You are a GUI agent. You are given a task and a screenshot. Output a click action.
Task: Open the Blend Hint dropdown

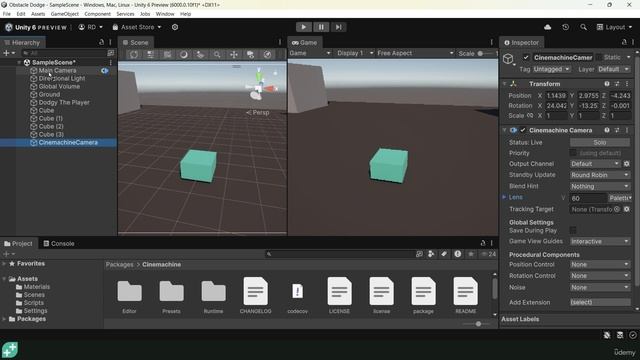(600, 186)
